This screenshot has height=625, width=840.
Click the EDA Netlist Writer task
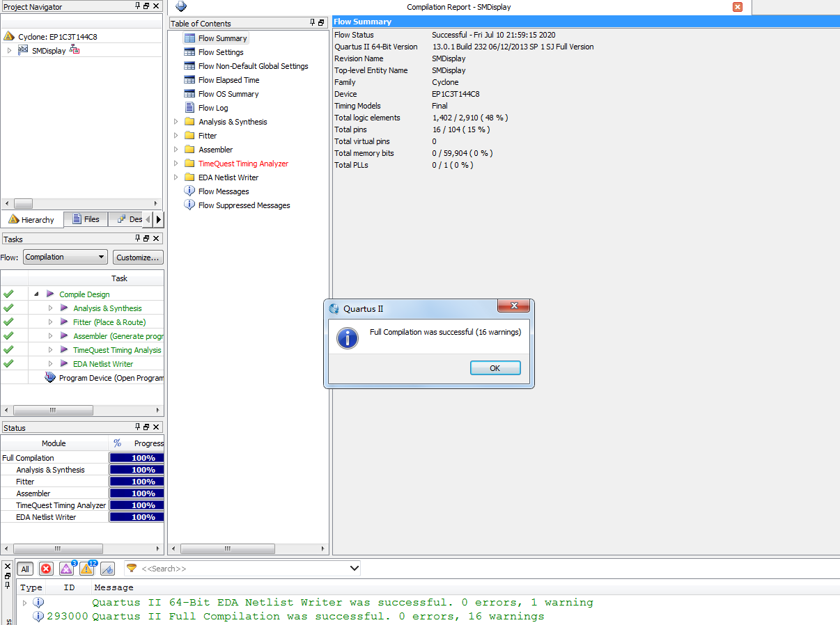[x=103, y=364]
